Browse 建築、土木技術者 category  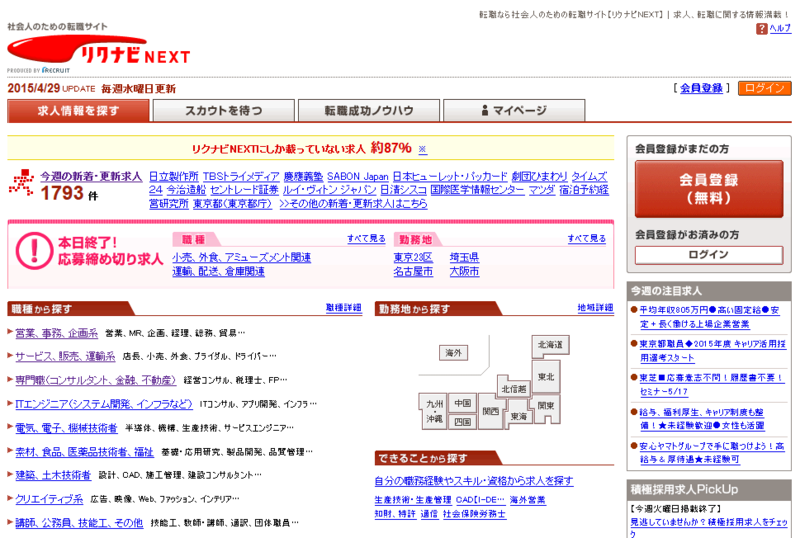pos(53,475)
